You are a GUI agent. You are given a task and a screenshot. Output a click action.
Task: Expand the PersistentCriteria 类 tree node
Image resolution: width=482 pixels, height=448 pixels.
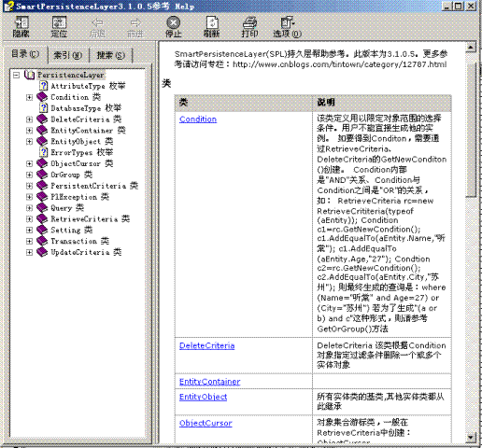[x=29, y=186]
